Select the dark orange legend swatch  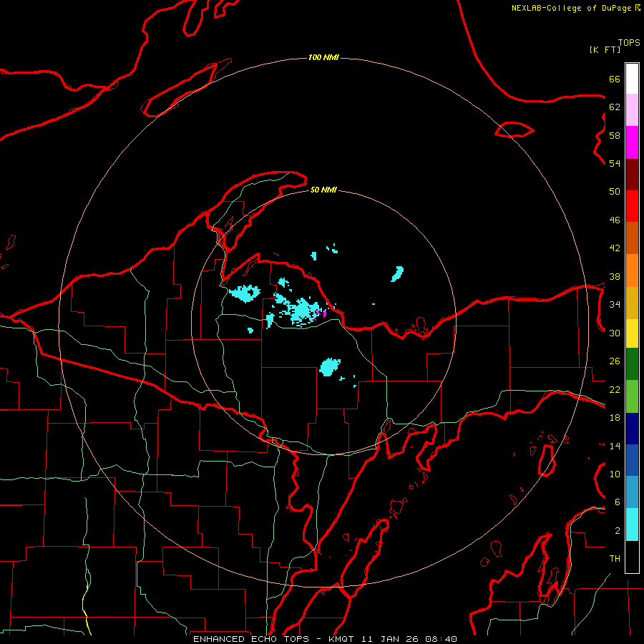pos(632,238)
